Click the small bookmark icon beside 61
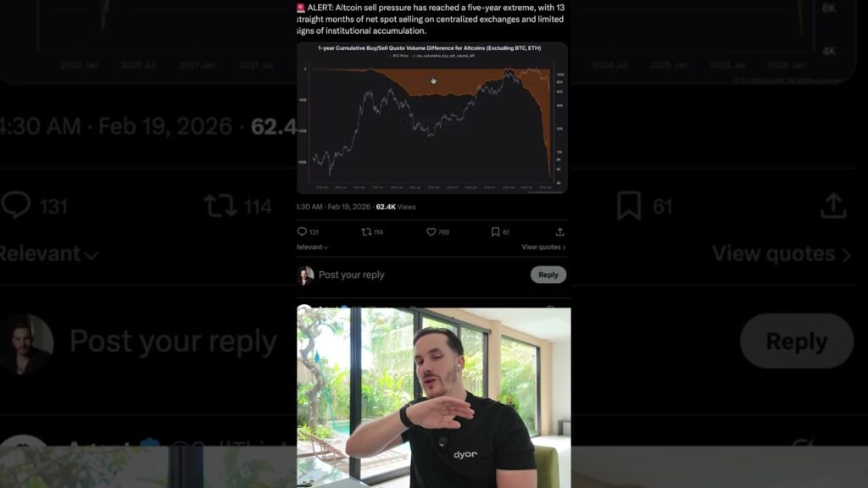Image resolution: width=868 pixels, height=488 pixels. pyautogui.click(x=495, y=232)
